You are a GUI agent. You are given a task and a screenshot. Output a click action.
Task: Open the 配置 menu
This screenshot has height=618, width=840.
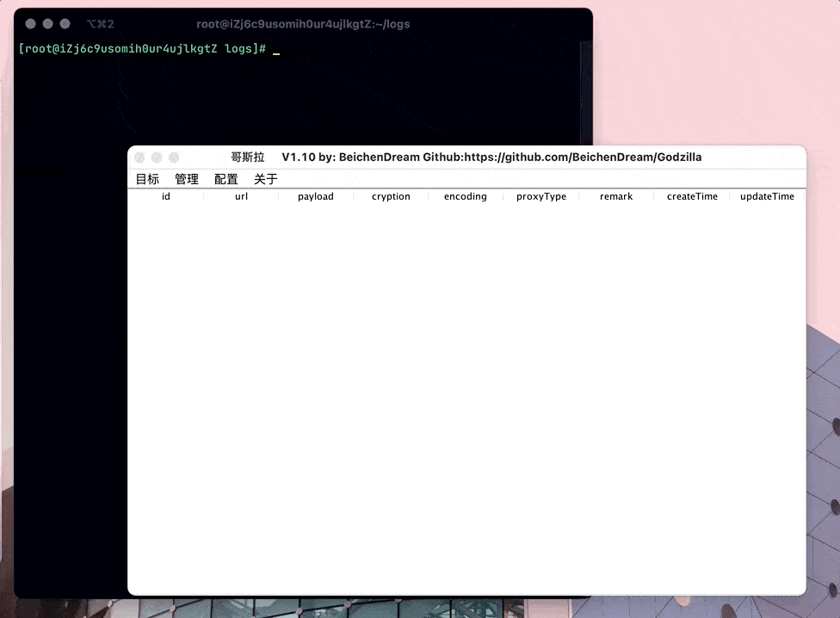pyautogui.click(x=226, y=179)
